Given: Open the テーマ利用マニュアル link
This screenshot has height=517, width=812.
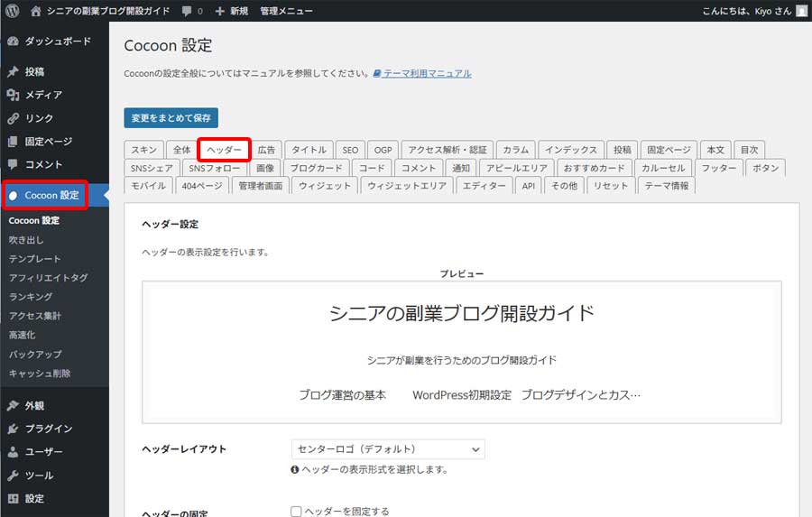Looking at the screenshot, I should (426, 73).
